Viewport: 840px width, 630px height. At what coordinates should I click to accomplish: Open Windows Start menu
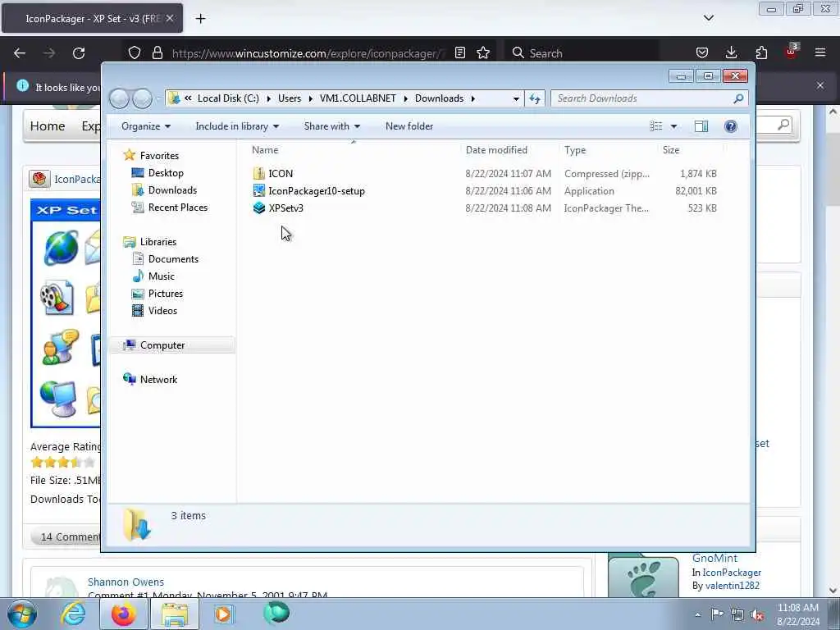pos(22,614)
